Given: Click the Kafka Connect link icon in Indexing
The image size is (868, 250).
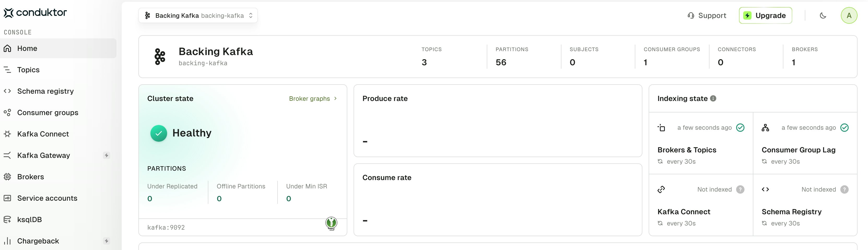Looking at the screenshot, I should point(661,189).
